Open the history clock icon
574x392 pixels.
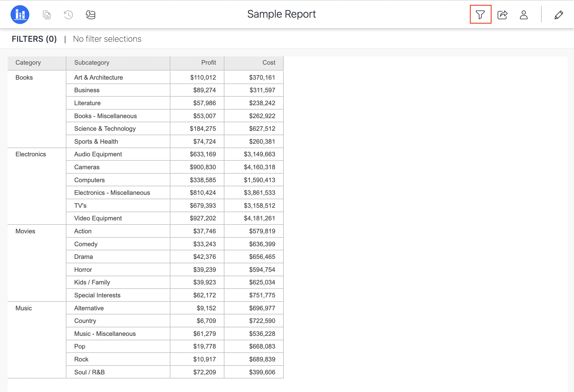click(x=68, y=14)
